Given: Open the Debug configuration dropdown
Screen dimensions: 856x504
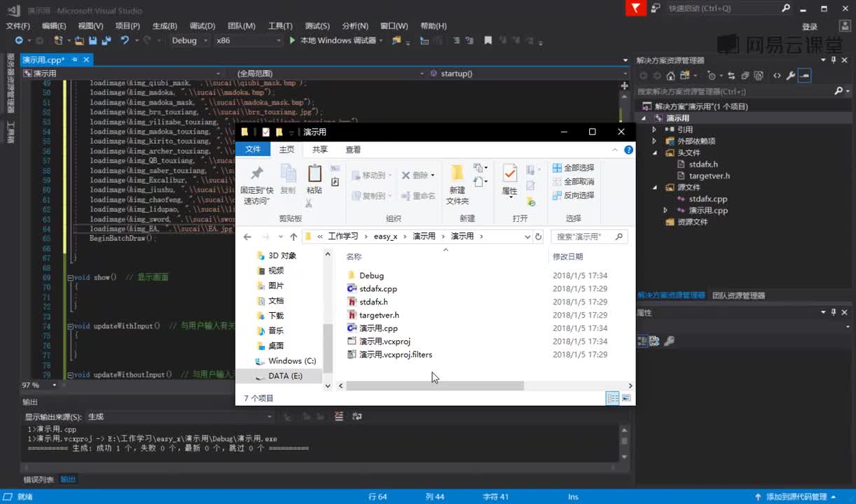Looking at the screenshot, I should [189, 41].
